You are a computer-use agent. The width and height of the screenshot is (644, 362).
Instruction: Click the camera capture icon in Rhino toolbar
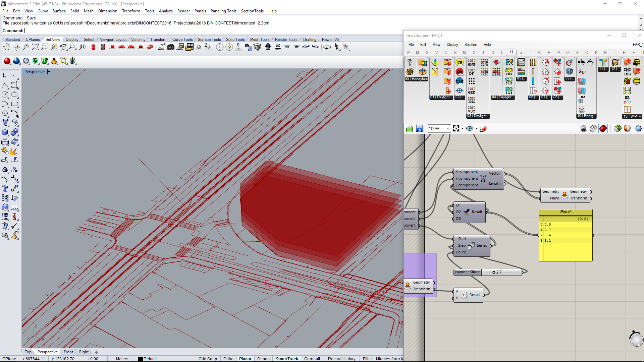tap(171, 47)
